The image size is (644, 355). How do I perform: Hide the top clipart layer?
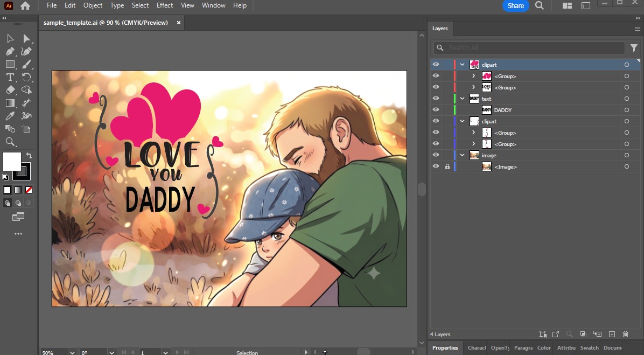(436, 65)
